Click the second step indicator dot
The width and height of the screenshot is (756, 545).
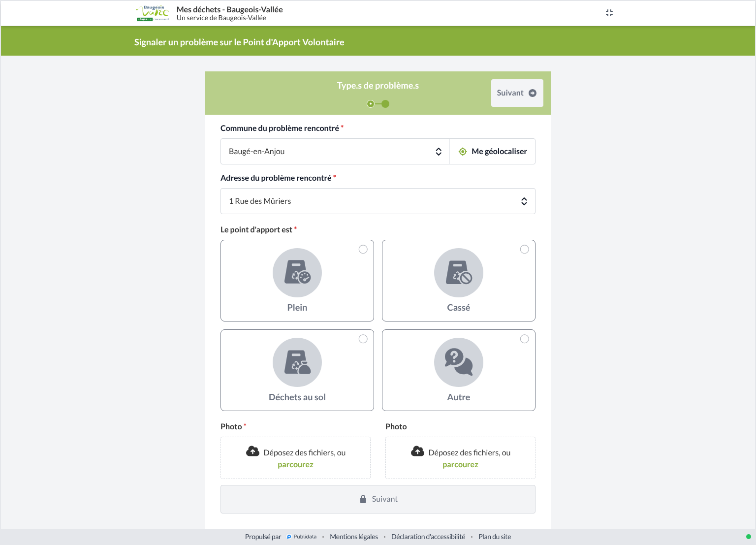(x=385, y=104)
